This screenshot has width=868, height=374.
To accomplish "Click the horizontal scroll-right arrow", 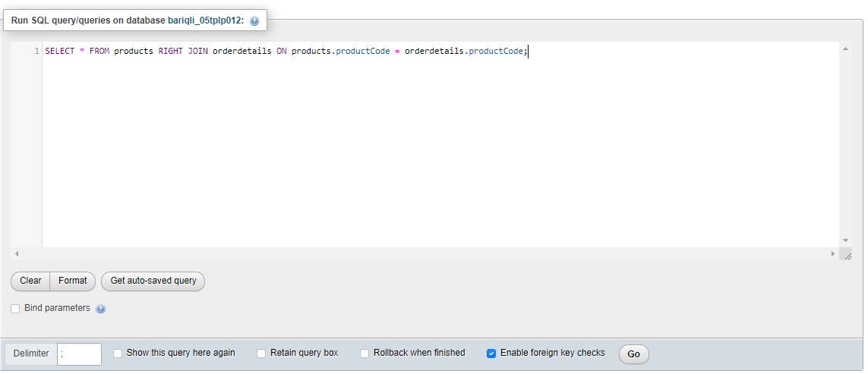I will [832, 253].
